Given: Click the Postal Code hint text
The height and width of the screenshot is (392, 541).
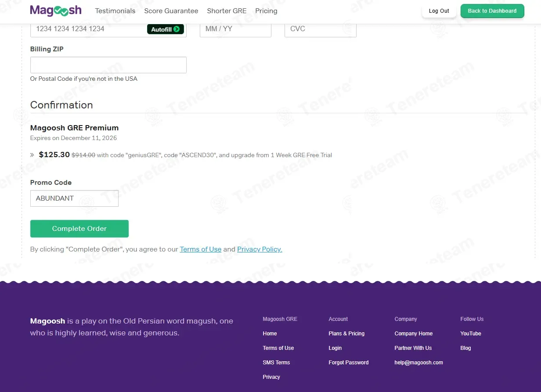Looking at the screenshot, I should tap(84, 79).
